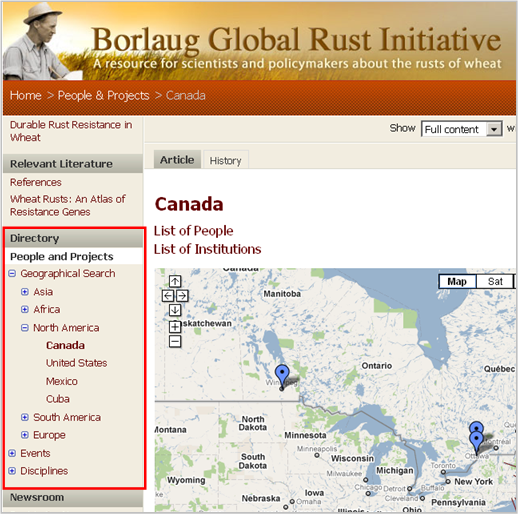Image resolution: width=518 pixels, height=514 pixels.
Task: Select People and Projects in Directory
Action: (x=62, y=256)
